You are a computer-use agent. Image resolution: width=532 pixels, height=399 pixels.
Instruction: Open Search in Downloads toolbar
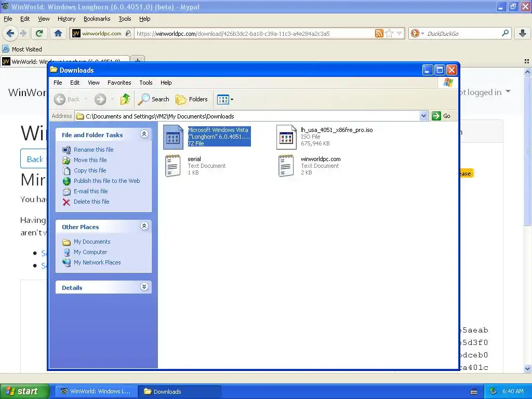(154, 99)
